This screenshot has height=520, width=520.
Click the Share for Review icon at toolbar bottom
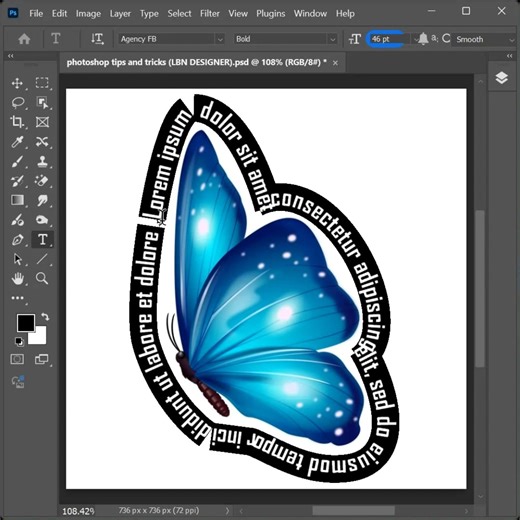(18, 382)
